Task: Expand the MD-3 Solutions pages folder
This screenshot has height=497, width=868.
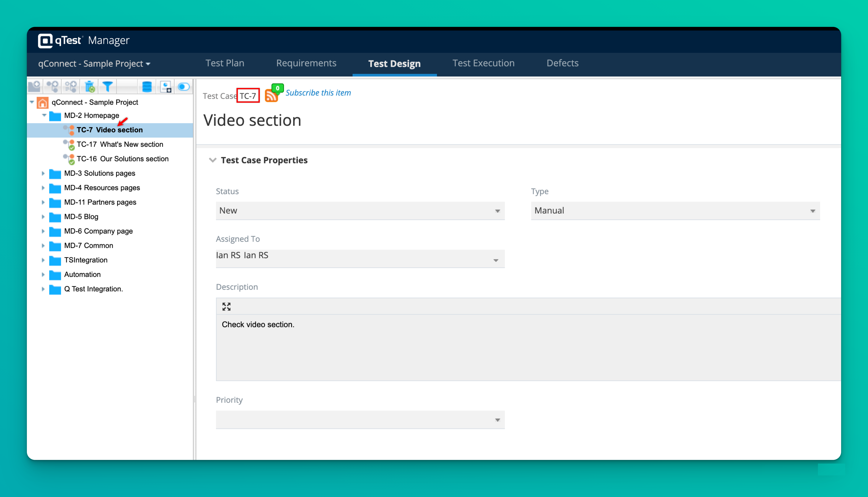Action: (43, 173)
